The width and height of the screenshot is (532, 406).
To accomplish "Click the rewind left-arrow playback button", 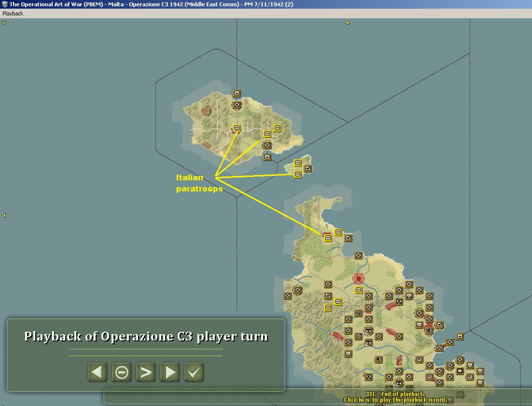I will tap(98, 372).
